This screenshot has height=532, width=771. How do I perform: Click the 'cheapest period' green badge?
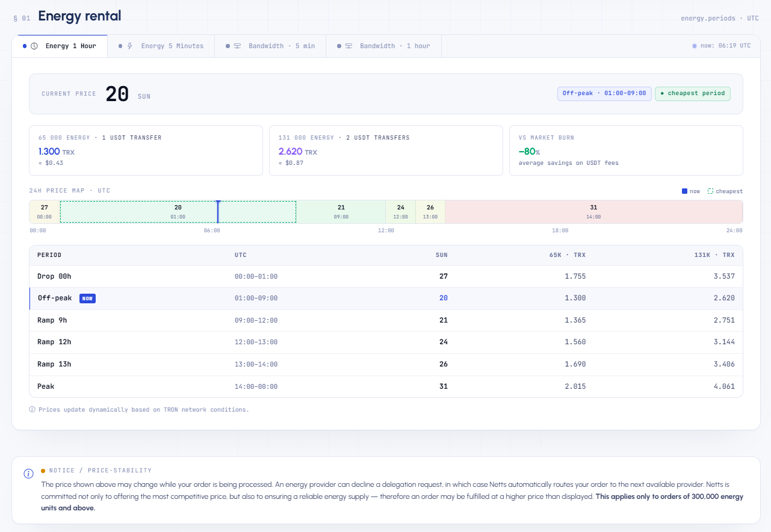click(x=693, y=93)
